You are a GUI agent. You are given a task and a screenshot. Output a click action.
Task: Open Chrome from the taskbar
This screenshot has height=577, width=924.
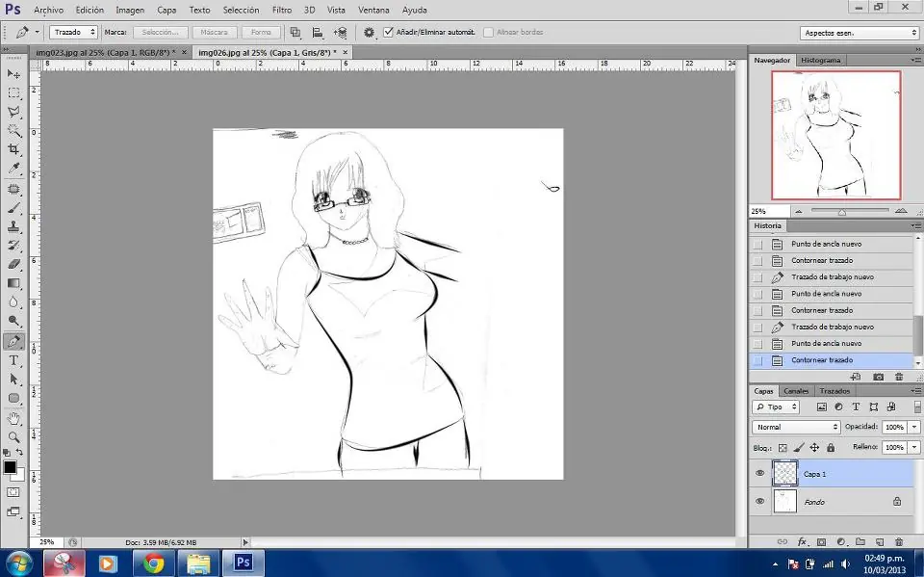(153, 563)
